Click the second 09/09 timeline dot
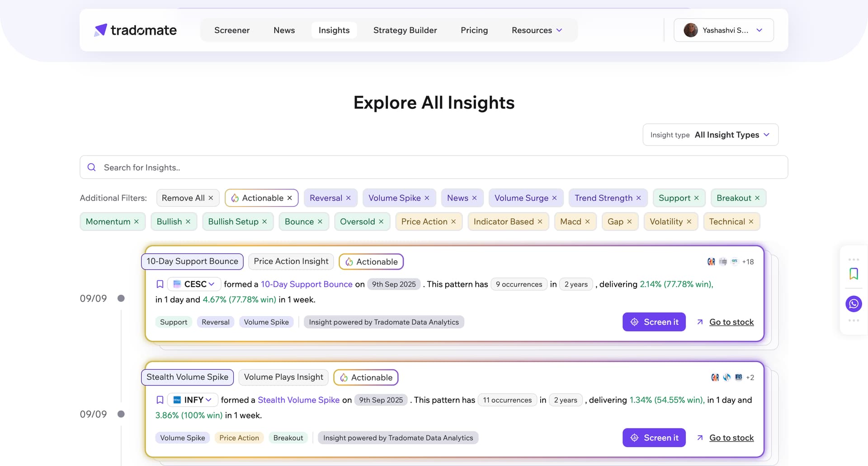 pyautogui.click(x=121, y=414)
